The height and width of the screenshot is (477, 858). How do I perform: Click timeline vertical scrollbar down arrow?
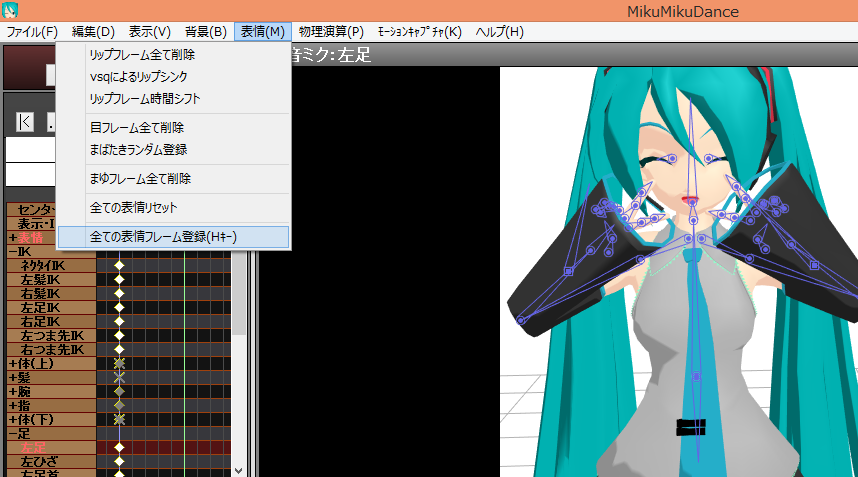pos(239,470)
